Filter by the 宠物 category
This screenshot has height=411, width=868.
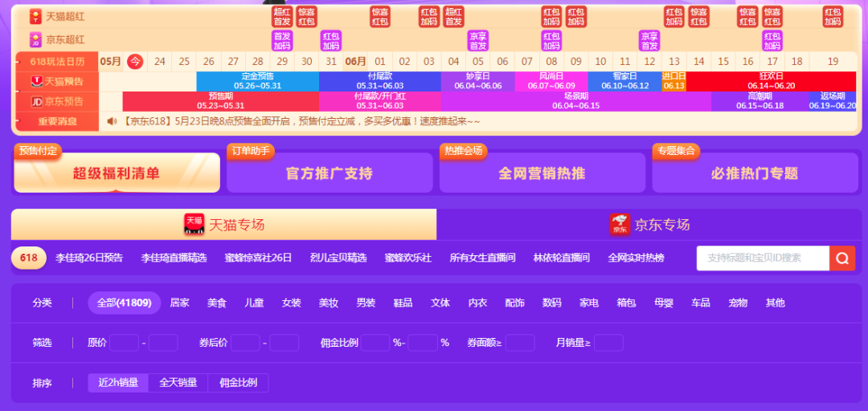point(738,303)
